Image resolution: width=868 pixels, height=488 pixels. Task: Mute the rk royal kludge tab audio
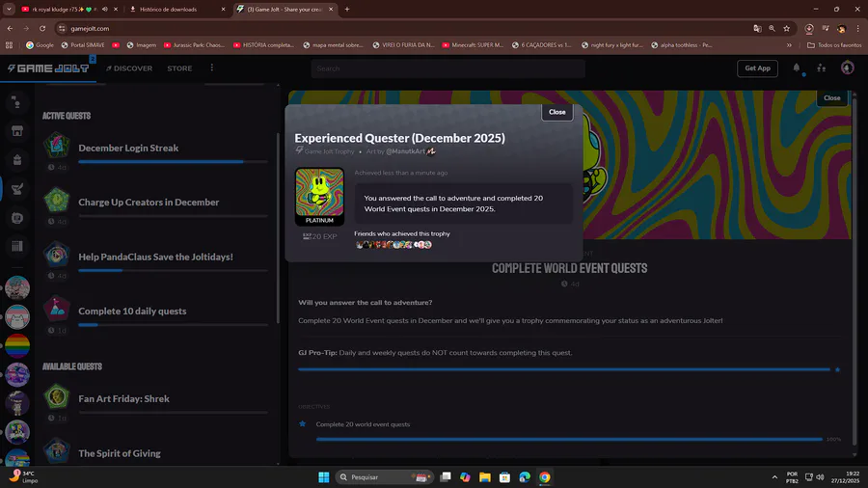104,10
